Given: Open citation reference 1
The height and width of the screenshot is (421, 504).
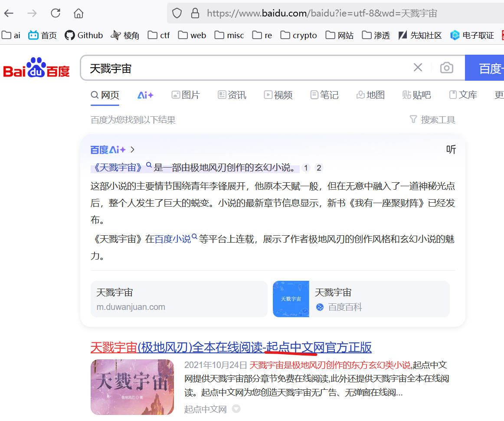Looking at the screenshot, I should 306,168.
